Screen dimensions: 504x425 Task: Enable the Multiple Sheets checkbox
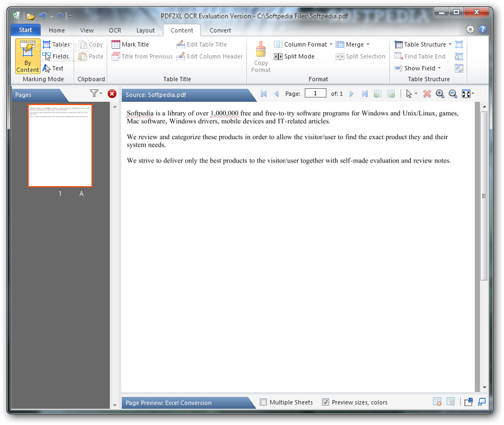[263, 402]
